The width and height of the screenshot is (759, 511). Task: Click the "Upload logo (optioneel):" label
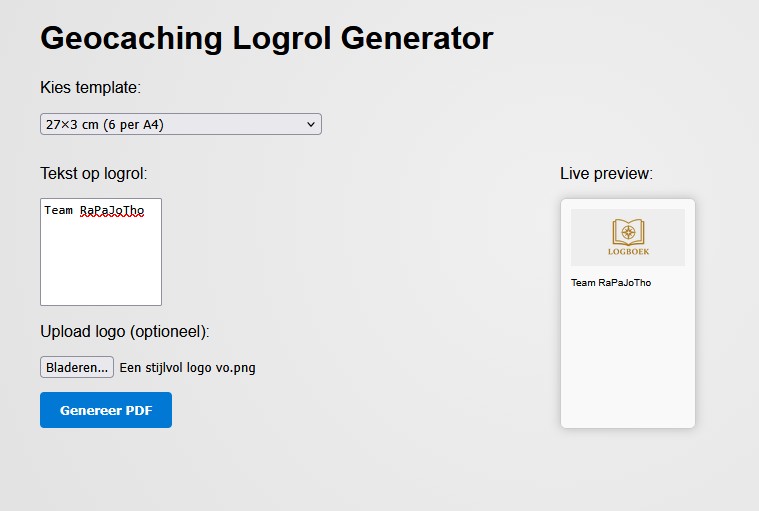(x=131, y=332)
